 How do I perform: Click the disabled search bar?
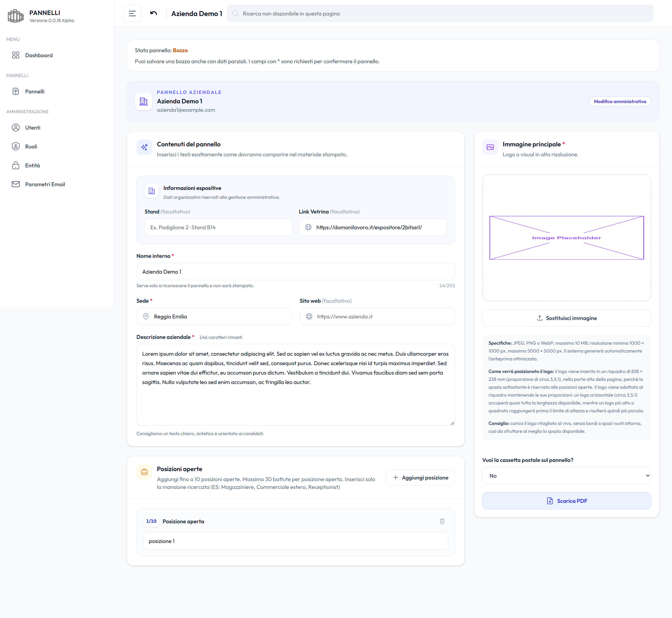click(440, 13)
